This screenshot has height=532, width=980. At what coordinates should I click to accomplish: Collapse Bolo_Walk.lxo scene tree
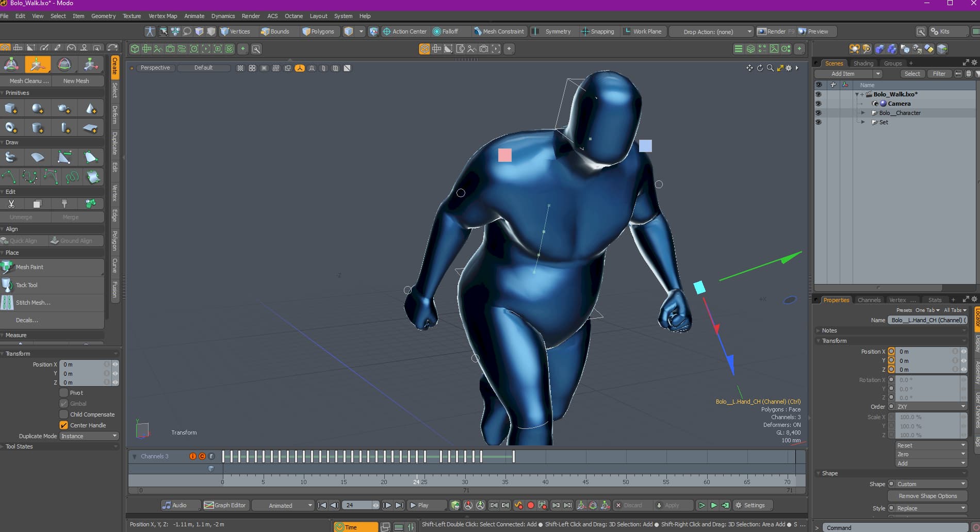857,94
